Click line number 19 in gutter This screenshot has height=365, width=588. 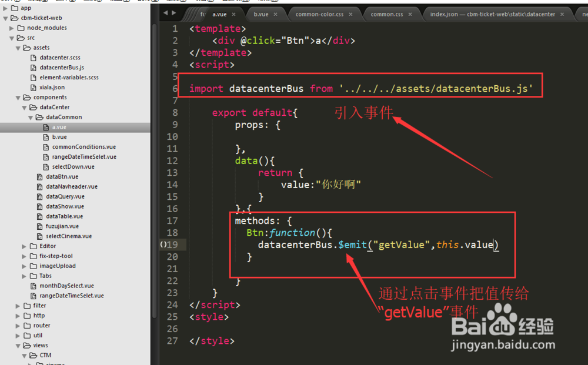tap(172, 245)
